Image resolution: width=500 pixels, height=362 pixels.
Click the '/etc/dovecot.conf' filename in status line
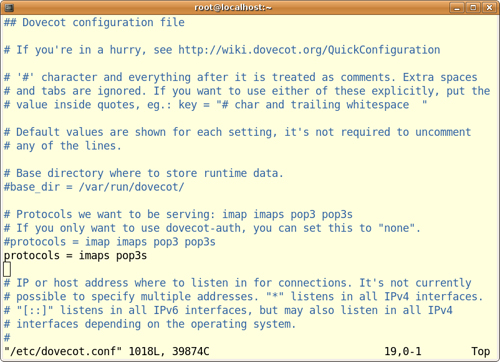tap(63, 351)
